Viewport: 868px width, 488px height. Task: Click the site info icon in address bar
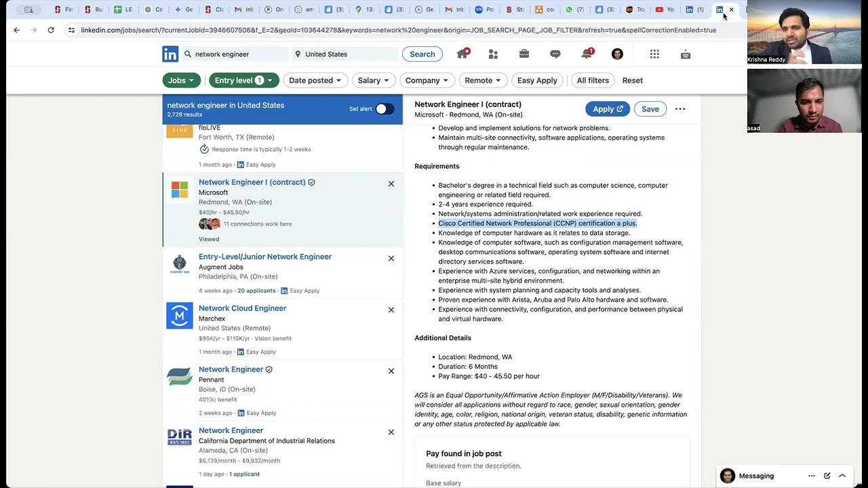(x=71, y=30)
